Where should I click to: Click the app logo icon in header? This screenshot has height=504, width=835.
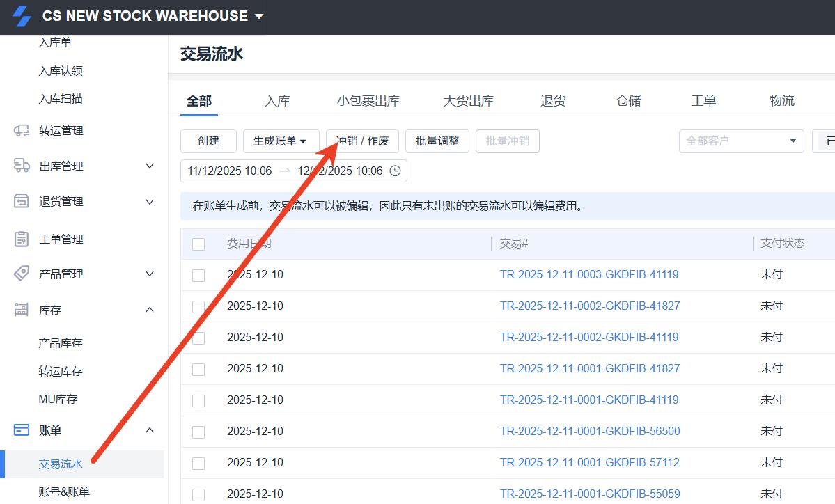click(x=22, y=16)
